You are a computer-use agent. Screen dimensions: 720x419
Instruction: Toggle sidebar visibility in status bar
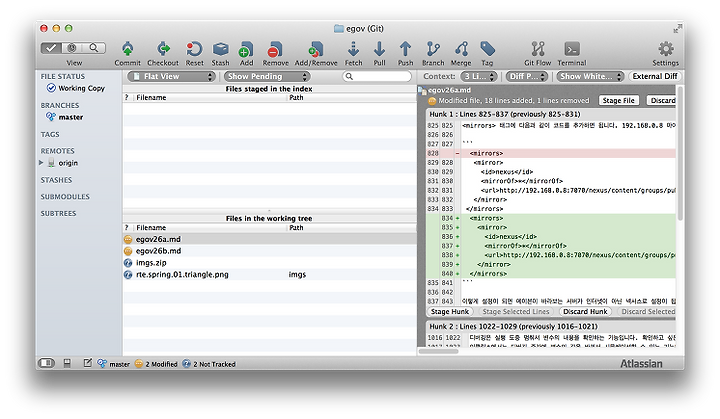pyautogui.click(x=46, y=363)
